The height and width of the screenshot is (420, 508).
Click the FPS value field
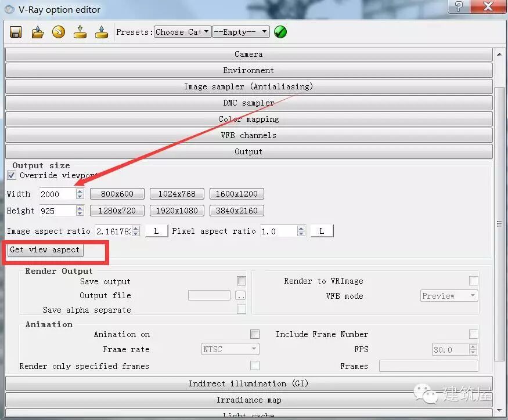451,349
